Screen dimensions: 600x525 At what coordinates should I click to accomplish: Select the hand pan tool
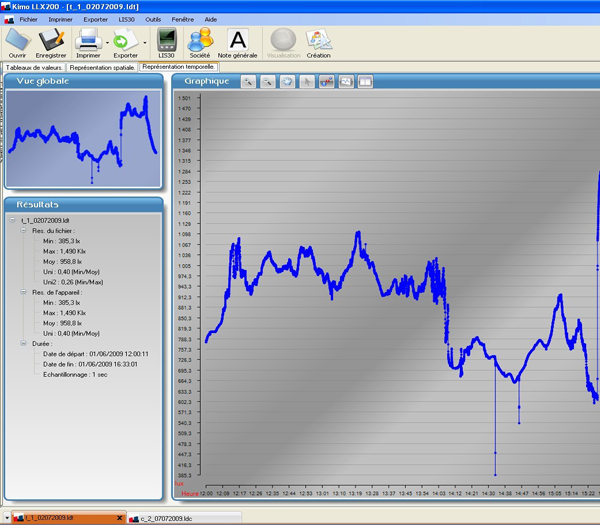287,82
